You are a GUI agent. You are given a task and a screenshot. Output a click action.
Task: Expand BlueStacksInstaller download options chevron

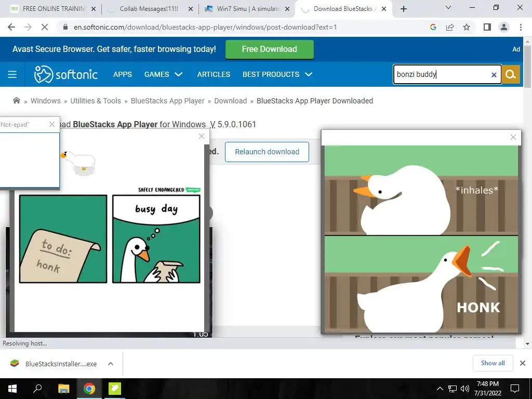(110, 364)
